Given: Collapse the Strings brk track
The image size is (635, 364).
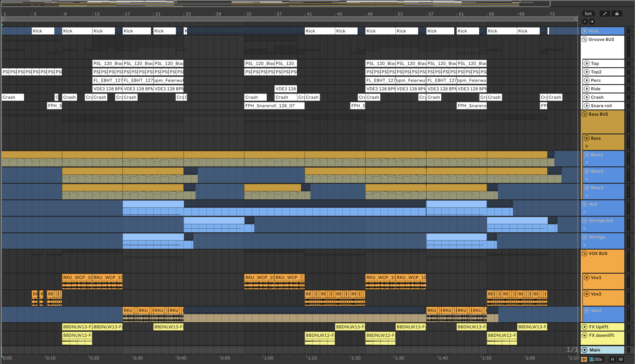Looking at the screenshot, I should click(584, 220).
